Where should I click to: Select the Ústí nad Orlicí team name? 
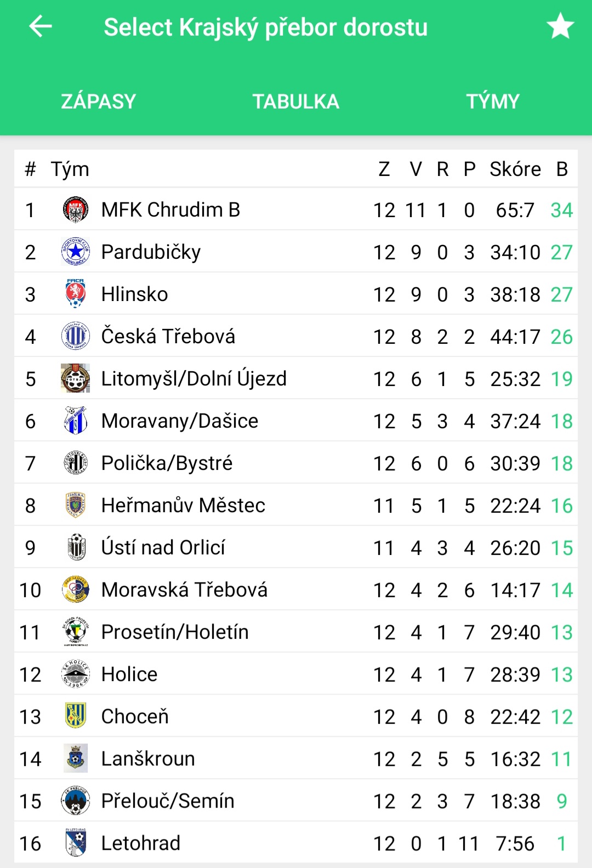163,547
